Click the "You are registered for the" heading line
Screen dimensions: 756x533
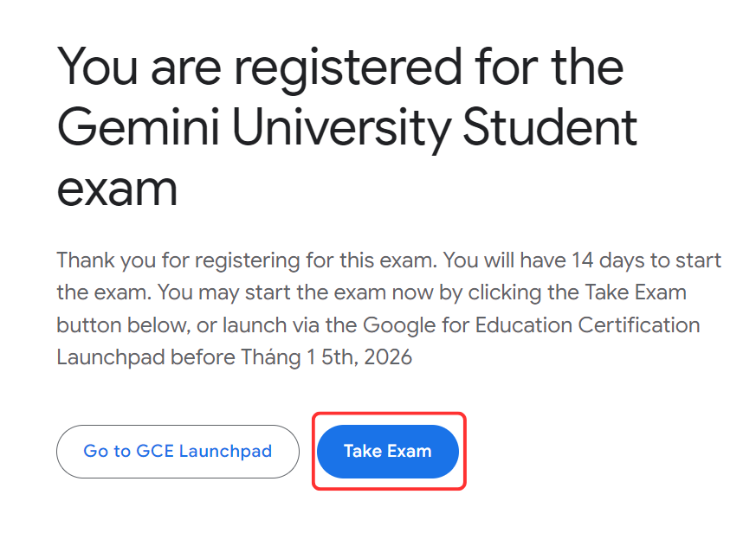(340, 67)
